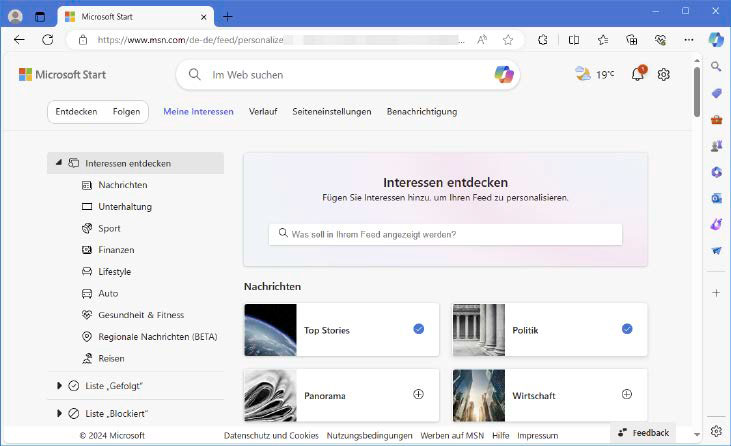
Task: Click Datenschutz und Cookies link
Action: pos(271,436)
